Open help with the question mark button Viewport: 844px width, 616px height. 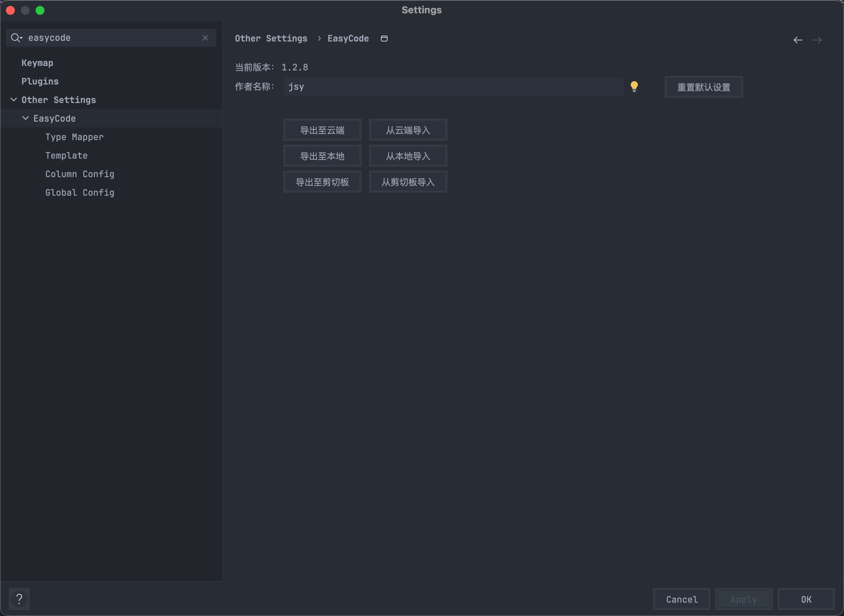(x=19, y=599)
